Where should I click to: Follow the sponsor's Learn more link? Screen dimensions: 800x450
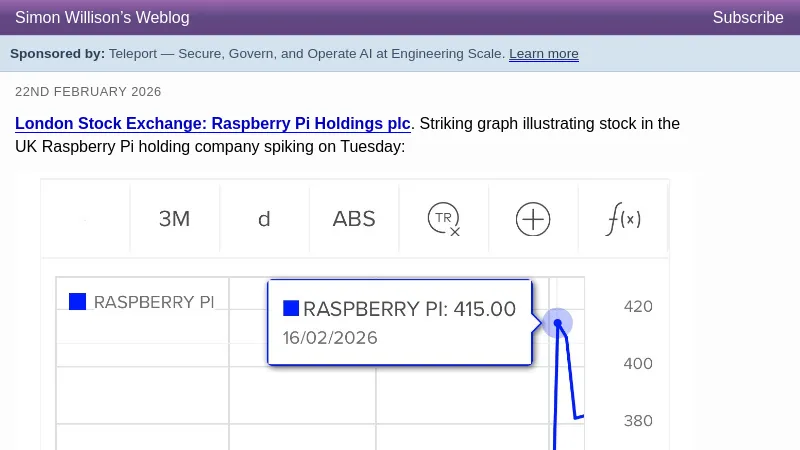543,54
